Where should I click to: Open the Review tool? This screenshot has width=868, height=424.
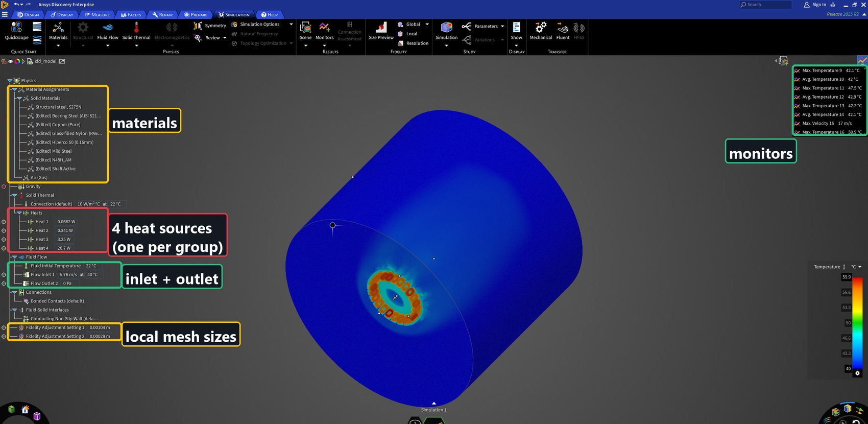click(x=208, y=38)
